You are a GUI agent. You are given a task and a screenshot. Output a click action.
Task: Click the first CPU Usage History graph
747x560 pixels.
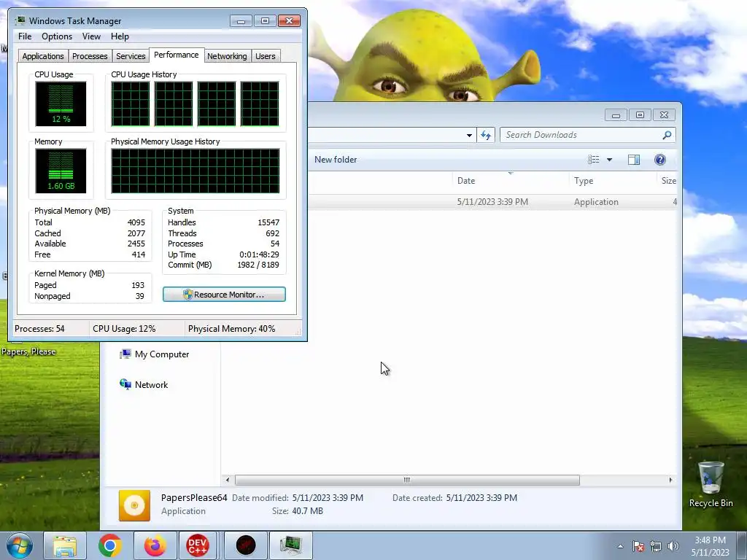point(130,104)
